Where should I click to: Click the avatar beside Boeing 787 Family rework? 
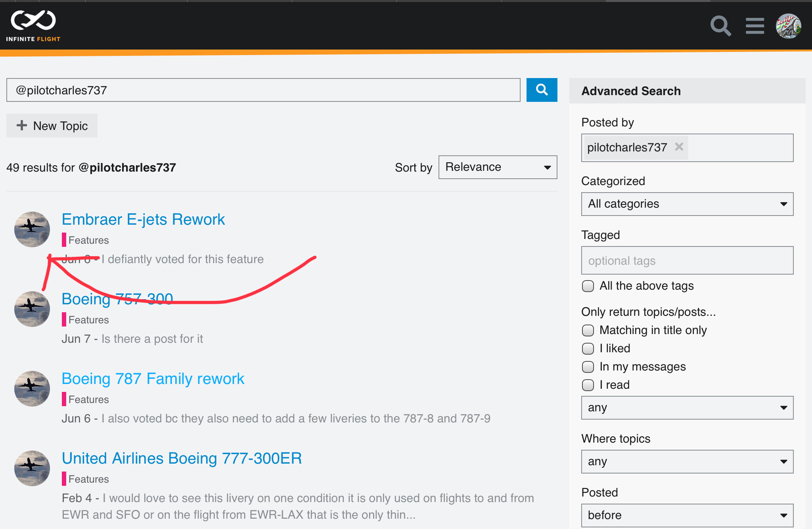point(32,389)
